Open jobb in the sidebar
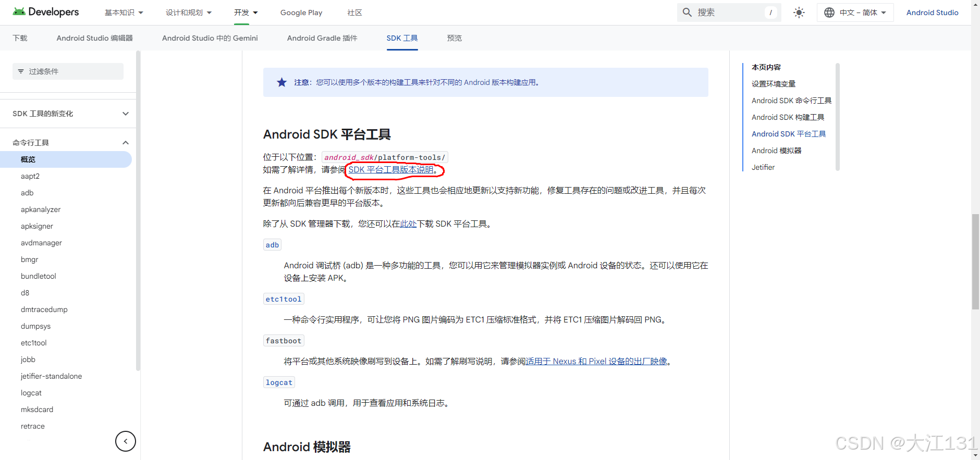The image size is (980, 460). point(28,359)
